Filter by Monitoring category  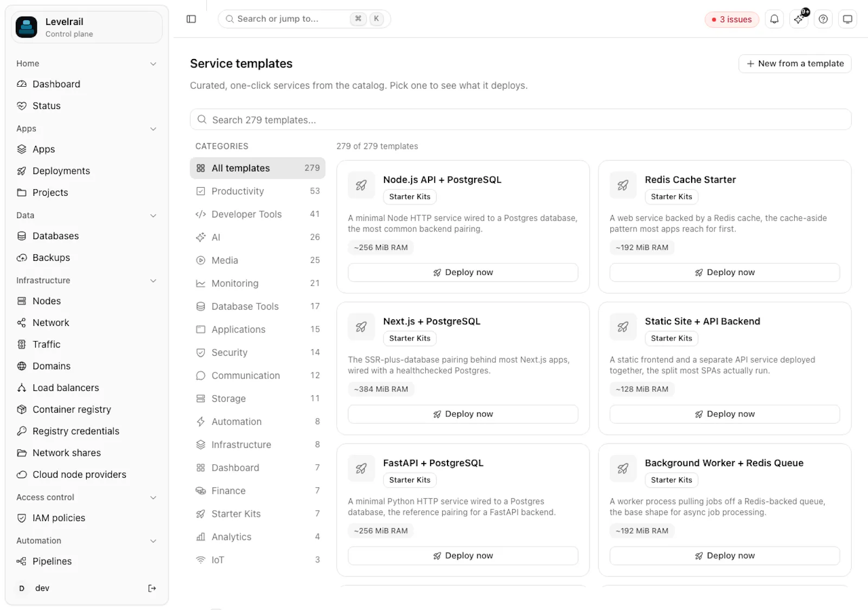click(258, 284)
